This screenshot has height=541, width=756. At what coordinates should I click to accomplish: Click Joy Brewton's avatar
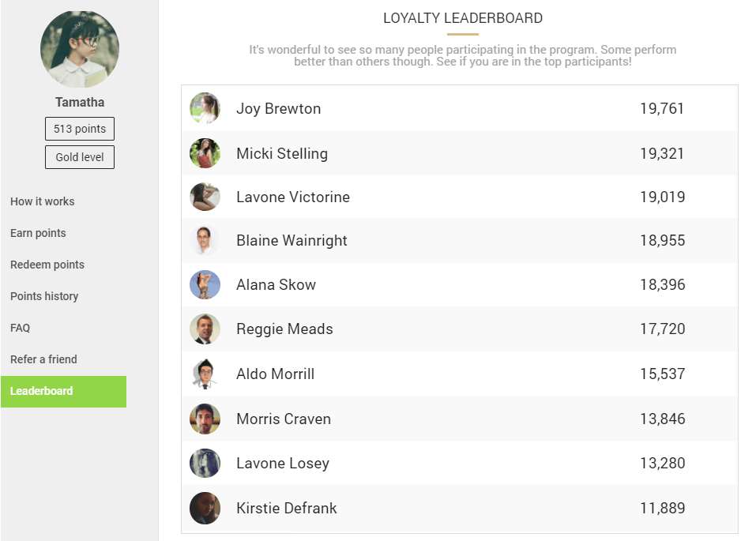pos(205,108)
